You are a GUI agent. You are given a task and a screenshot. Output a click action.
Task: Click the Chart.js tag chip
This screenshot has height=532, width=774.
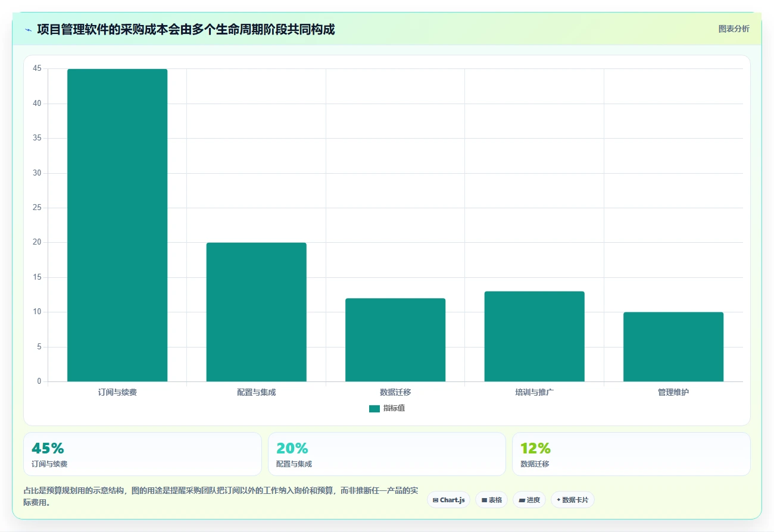448,500
